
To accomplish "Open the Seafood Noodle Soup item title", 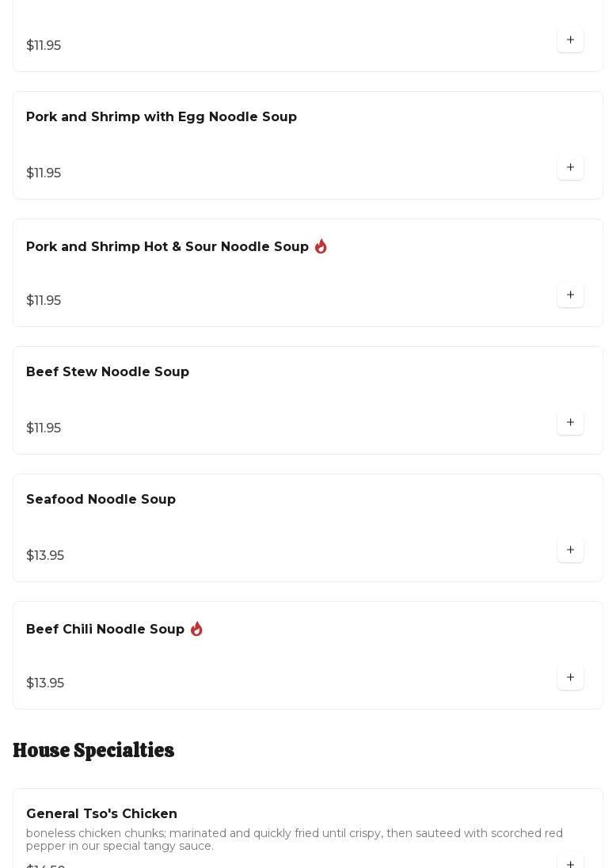I will pyautogui.click(x=101, y=500).
